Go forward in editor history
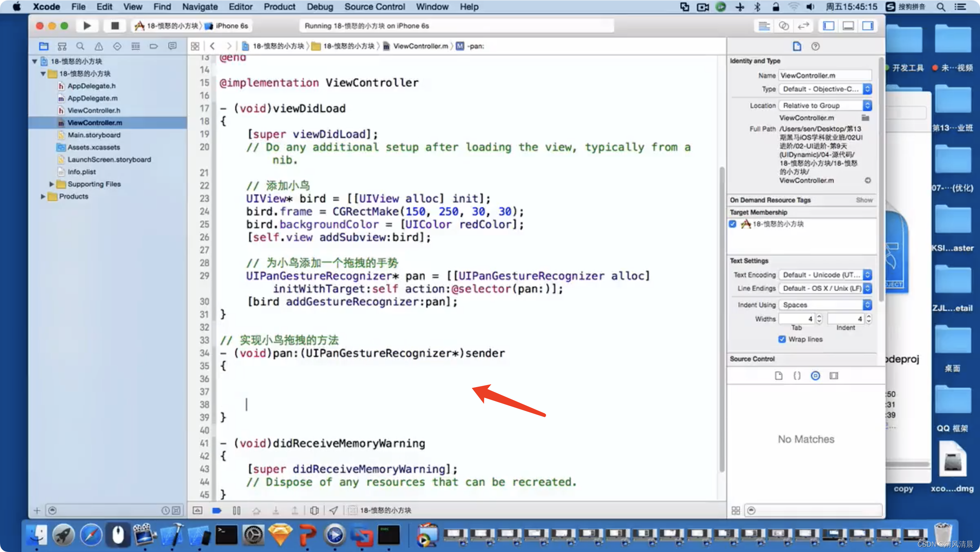The height and width of the screenshot is (552, 980). 229,46
